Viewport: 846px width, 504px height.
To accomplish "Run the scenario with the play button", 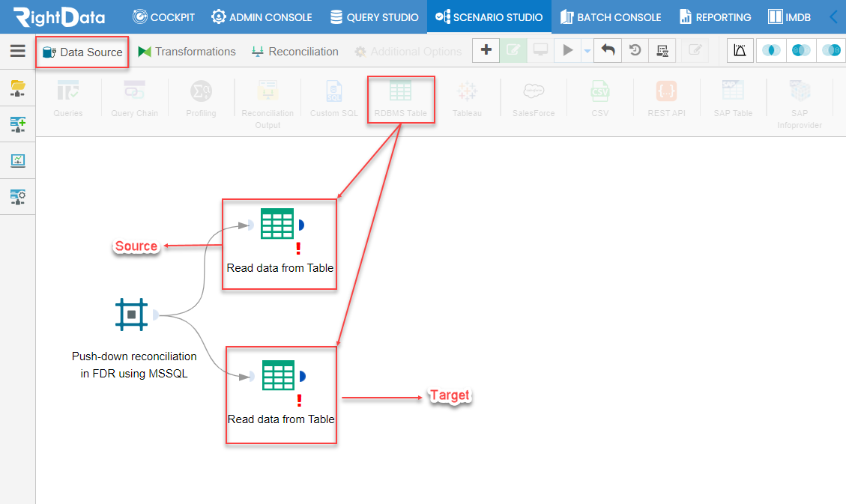I will coord(567,50).
